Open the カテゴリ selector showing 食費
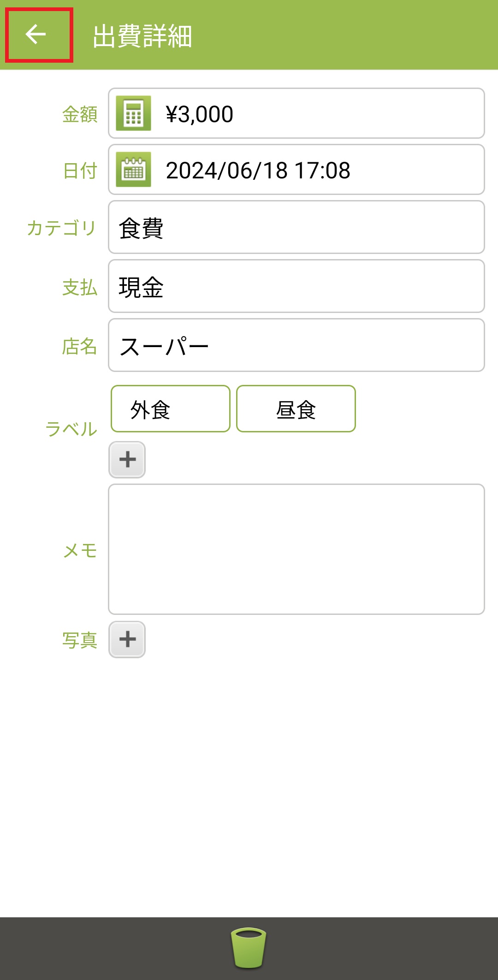The width and height of the screenshot is (498, 980). [296, 227]
